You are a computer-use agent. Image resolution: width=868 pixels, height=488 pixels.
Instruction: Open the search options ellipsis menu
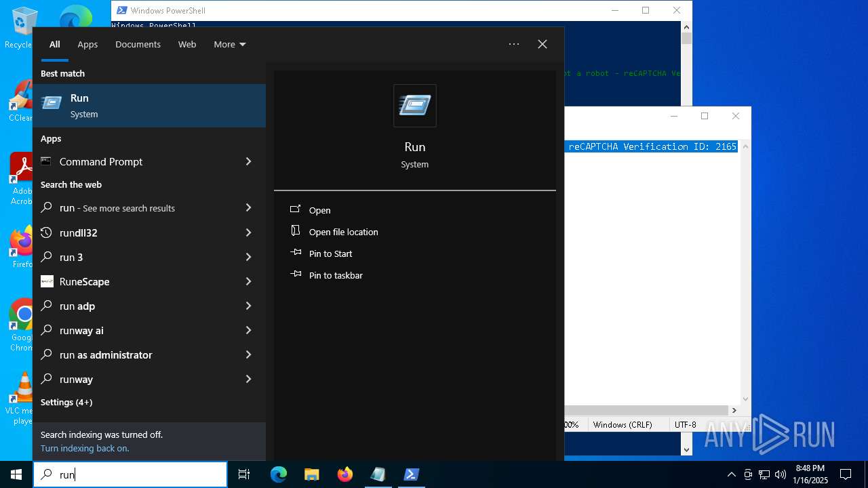pos(514,44)
